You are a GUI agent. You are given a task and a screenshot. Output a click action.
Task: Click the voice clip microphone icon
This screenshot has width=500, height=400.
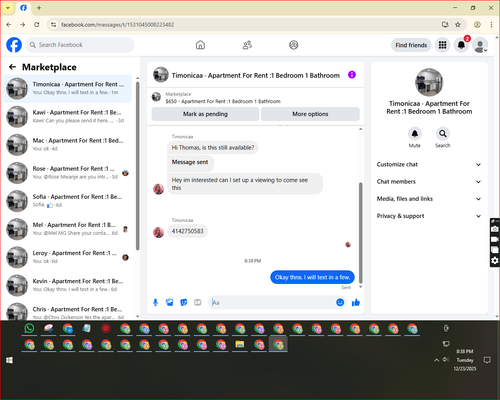(155, 303)
